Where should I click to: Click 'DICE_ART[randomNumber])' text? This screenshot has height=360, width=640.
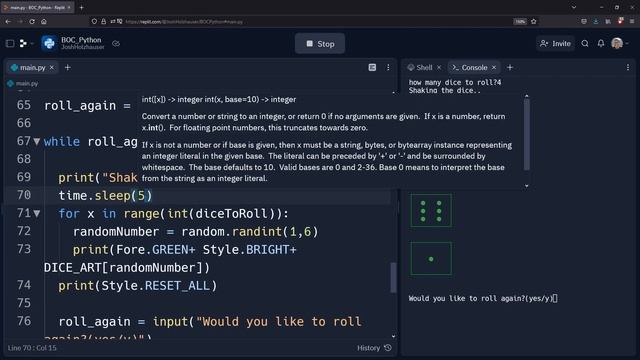click(127, 267)
